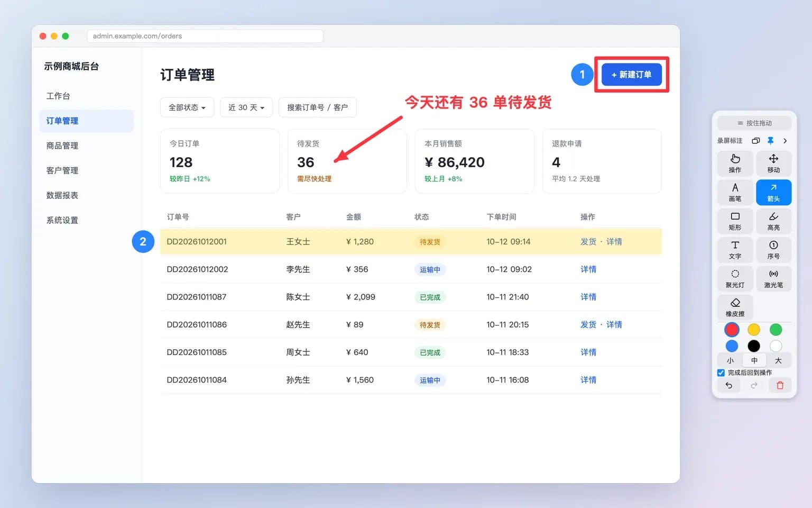The height and width of the screenshot is (508, 812).
Task: Select the 序号 numbering tool
Action: pos(773,250)
